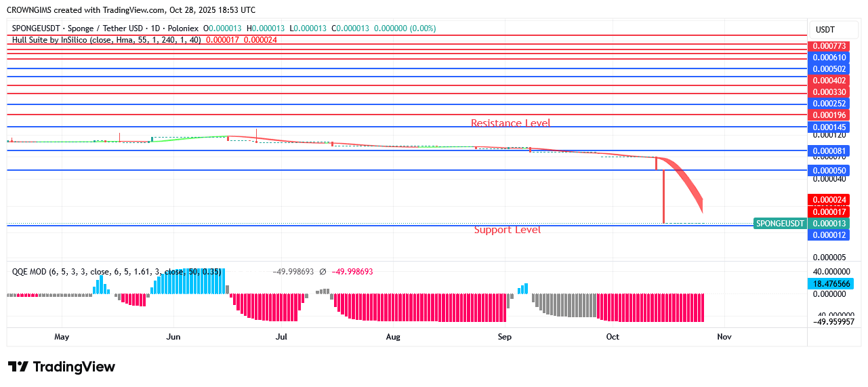Click the Resistance Level text annotation

pyautogui.click(x=510, y=123)
